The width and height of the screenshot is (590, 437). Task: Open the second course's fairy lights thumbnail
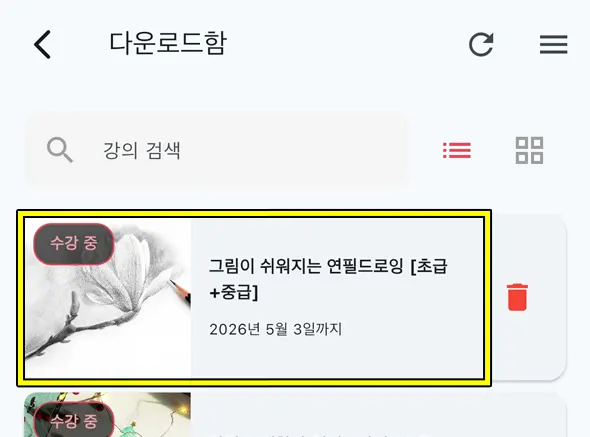click(x=108, y=415)
